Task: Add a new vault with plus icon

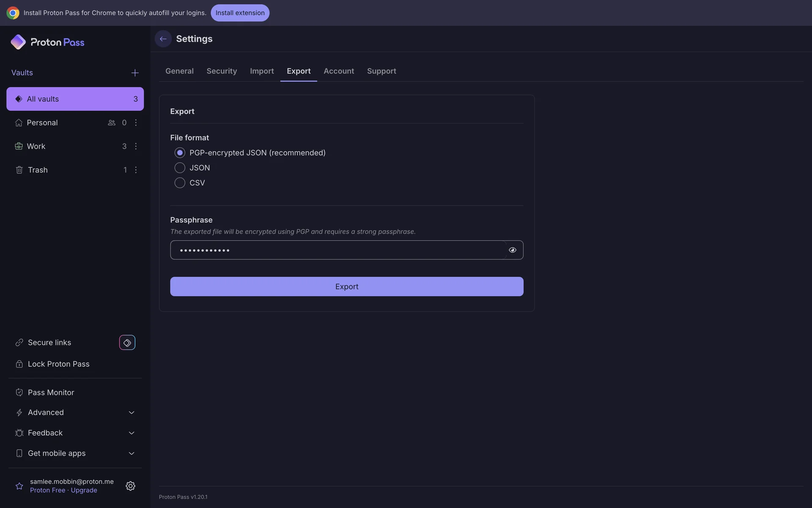Action: pyautogui.click(x=135, y=73)
